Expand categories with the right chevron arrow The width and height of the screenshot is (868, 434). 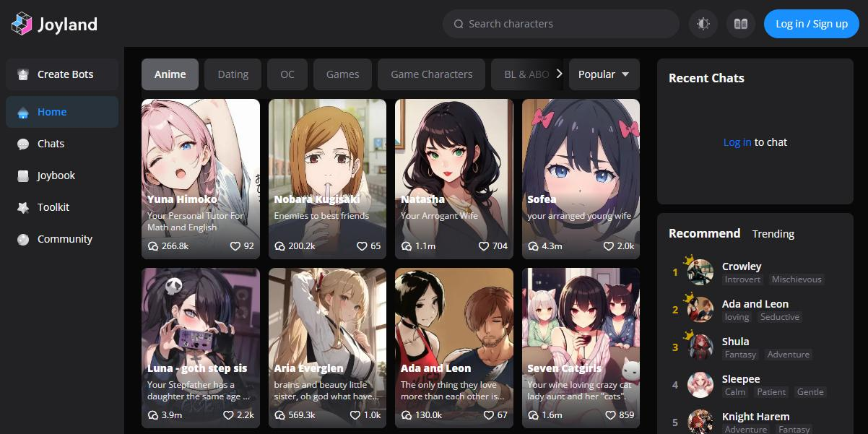pyautogui.click(x=559, y=74)
